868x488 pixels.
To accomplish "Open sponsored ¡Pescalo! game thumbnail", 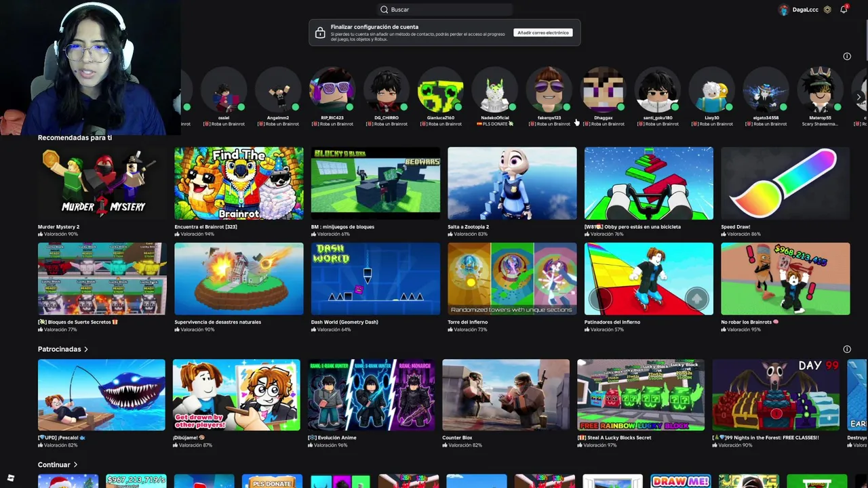I will (x=102, y=395).
